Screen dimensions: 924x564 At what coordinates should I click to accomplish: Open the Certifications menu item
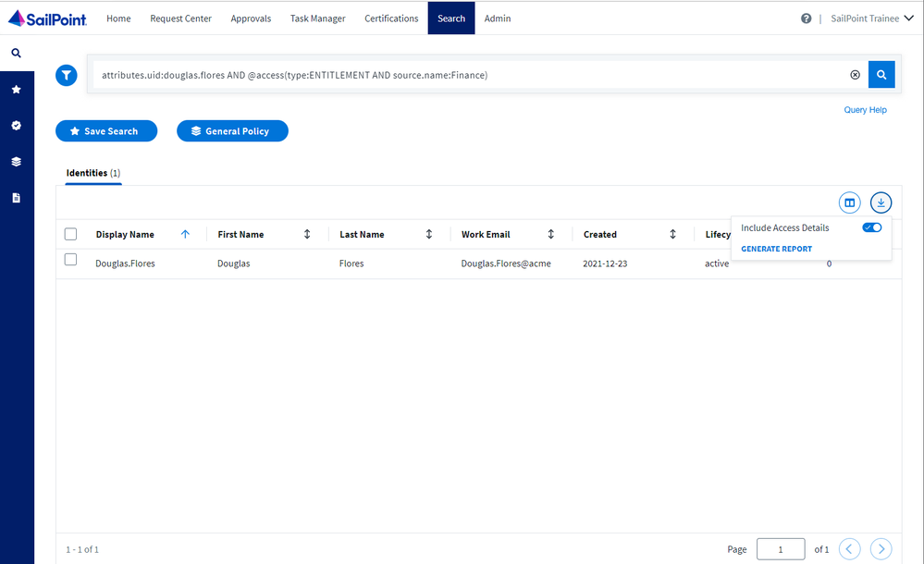tap(391, 18)
